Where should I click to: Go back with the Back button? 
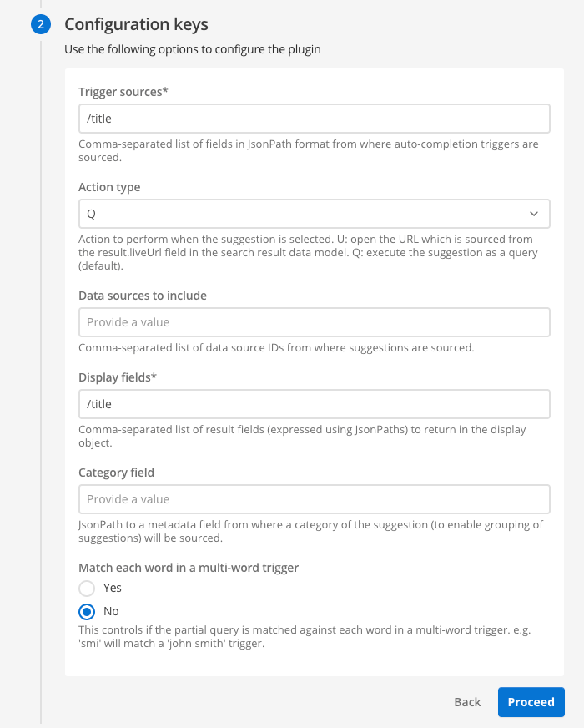pyautogui.click(x=467, y=702)
